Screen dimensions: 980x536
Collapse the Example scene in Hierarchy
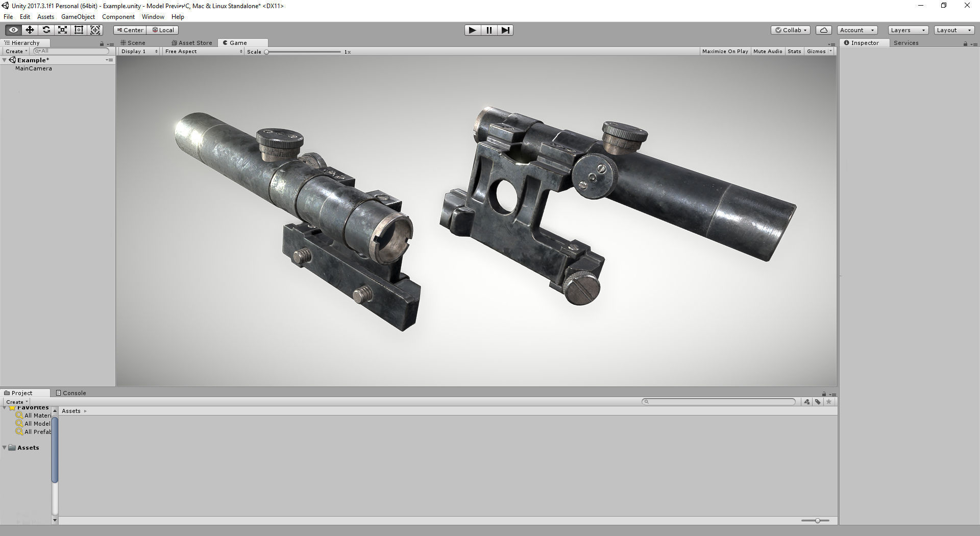5,60
